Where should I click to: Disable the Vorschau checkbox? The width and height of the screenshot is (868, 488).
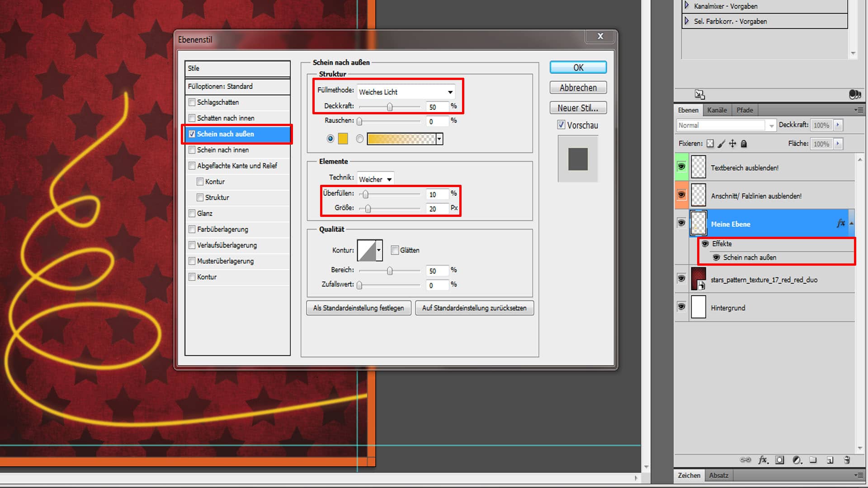pos(561,125)
